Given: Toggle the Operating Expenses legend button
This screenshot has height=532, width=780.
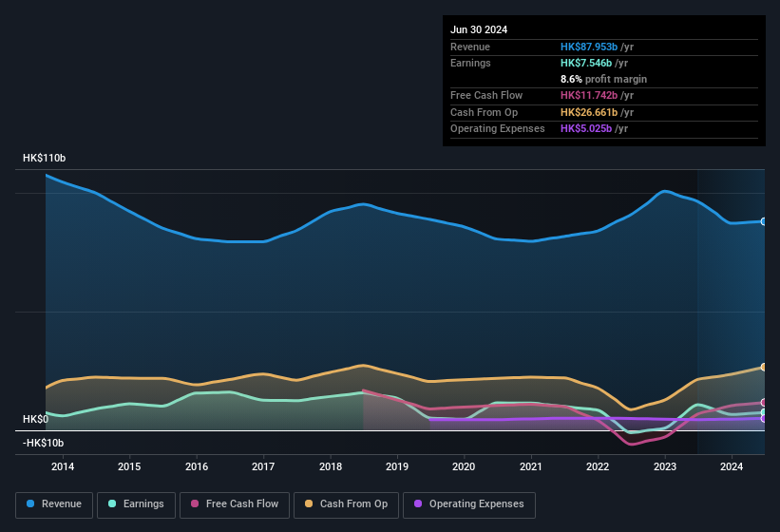Looking at the screenshot, I should [x=469, y=504].
